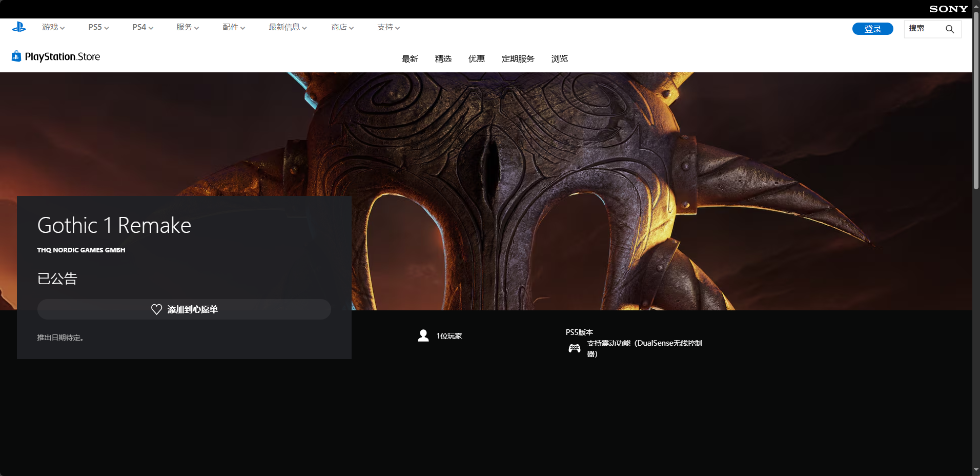
Task: Click the 支持震动功能 DualSense description
Action: pyautogui.click(x=644, y=348)
